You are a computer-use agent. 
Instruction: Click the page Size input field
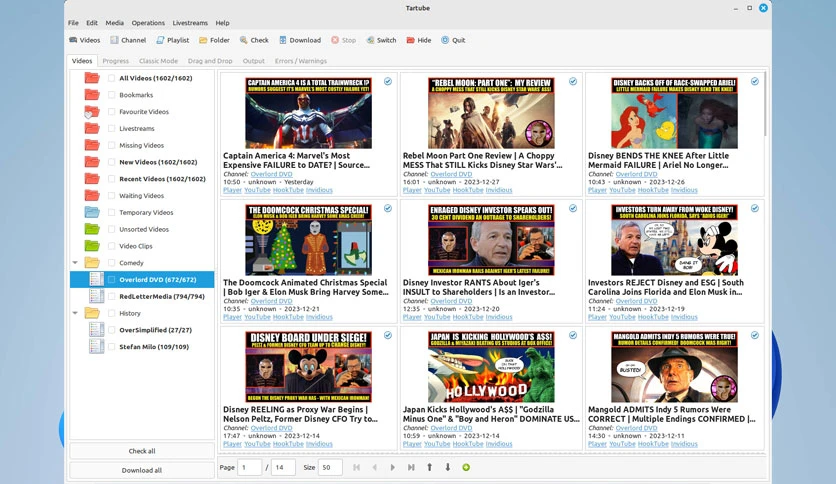pos(330,467)
